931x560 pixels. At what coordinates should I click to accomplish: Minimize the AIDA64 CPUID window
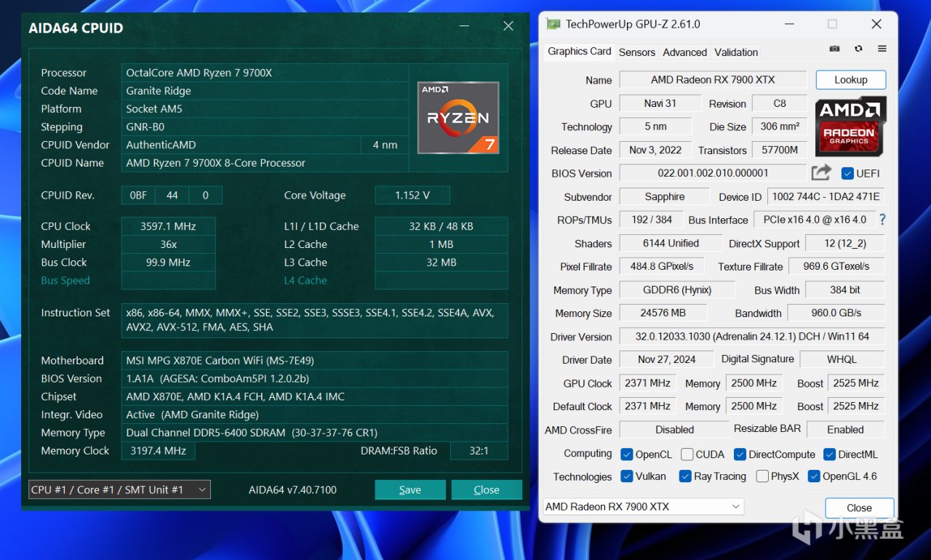pyautogui.click(x=465, y=26)
